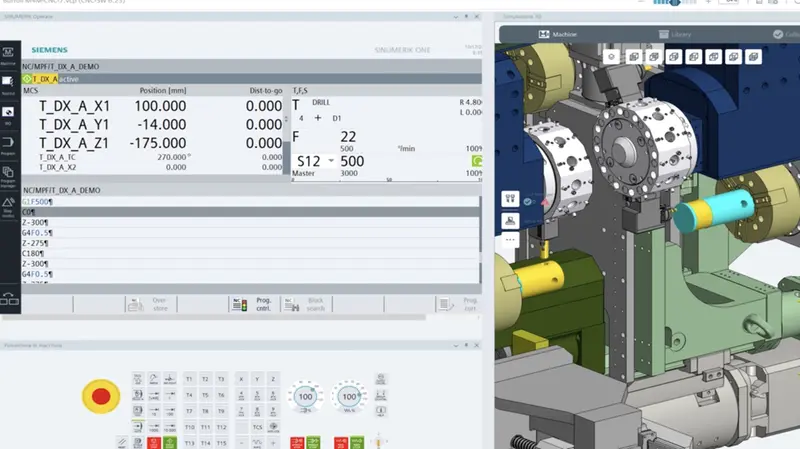Open the Program area in the sidebar
The height and width of the screenshot is (449, 800).
click(x=8, y=145)
